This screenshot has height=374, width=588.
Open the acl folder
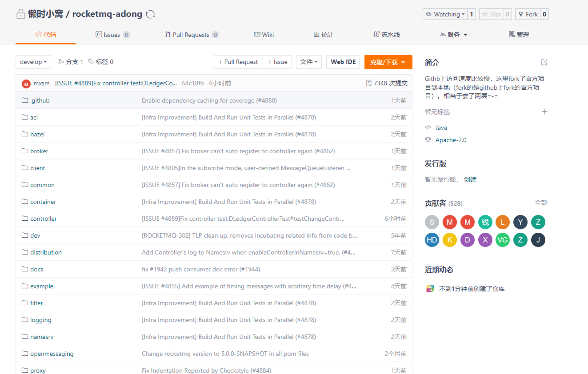(x=34, y=117)
